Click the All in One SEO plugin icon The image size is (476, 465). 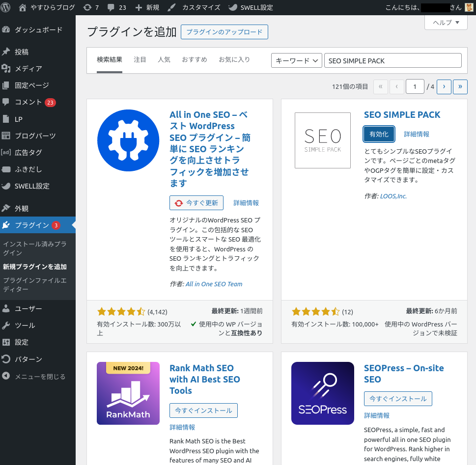point(128,140)
